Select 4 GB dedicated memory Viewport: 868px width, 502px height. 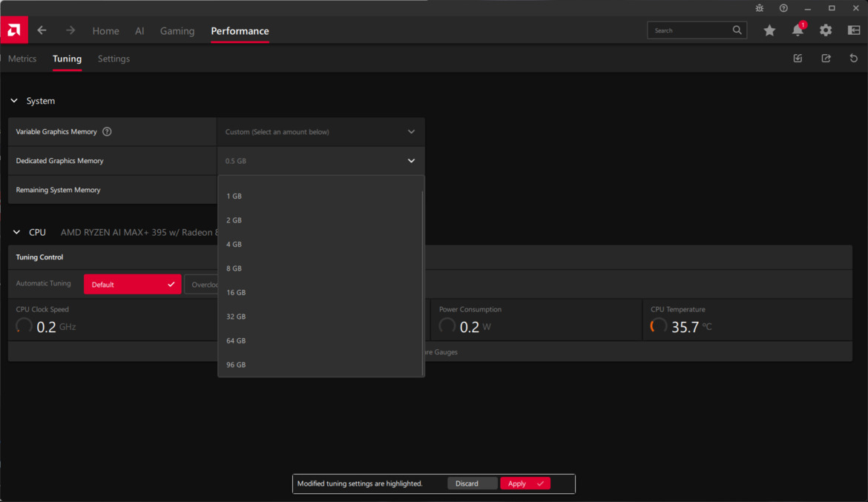[x=320, y=244]
